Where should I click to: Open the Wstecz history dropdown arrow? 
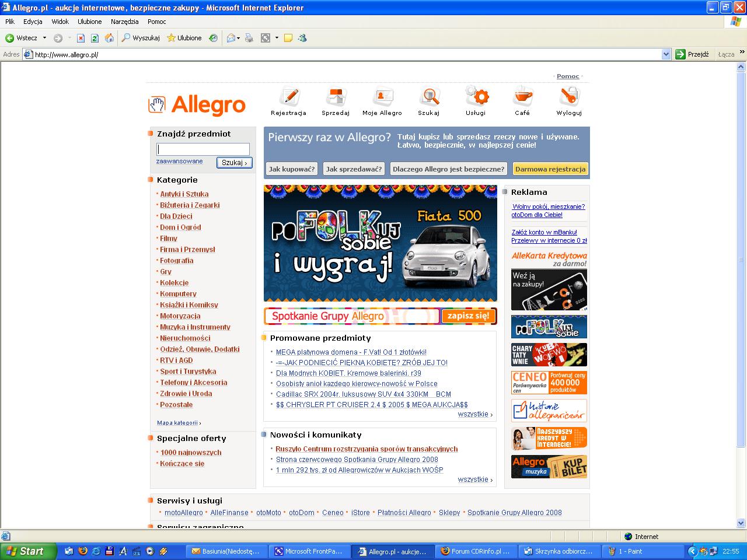pos(44,38)
